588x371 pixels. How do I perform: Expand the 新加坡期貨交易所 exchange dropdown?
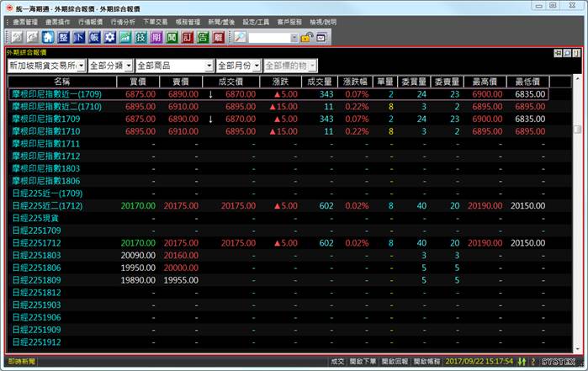click(x=82, y=66)
